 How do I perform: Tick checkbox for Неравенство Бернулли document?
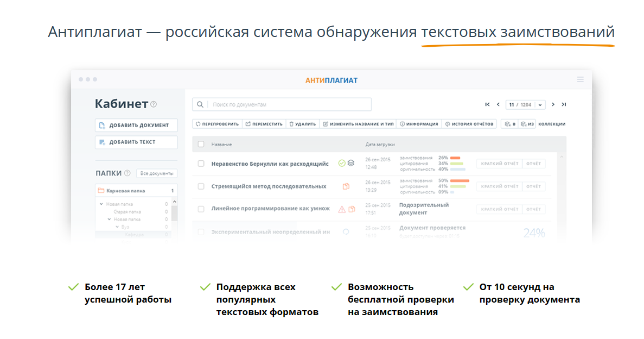(201, 164)
